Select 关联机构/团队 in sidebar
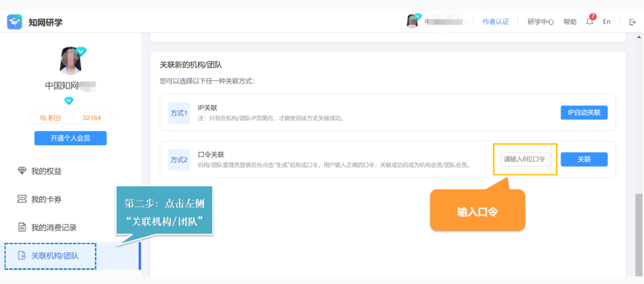Viewport: 644px width, 284px height. point(70,256)
